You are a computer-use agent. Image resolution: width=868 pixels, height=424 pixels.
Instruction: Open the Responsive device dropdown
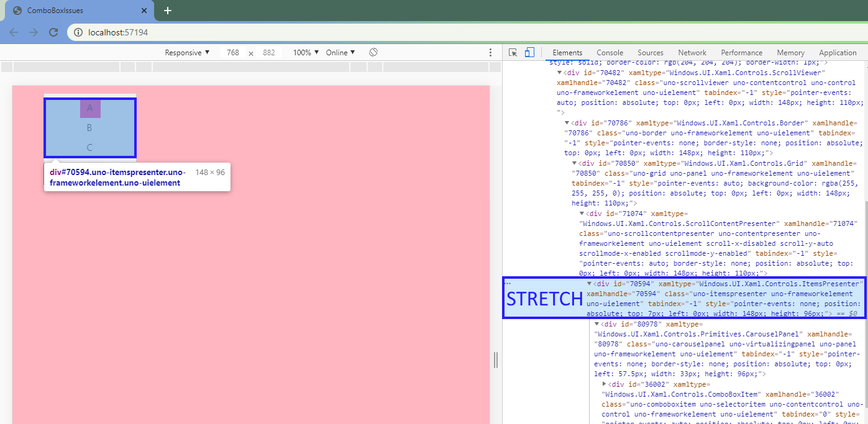point(187,53)
